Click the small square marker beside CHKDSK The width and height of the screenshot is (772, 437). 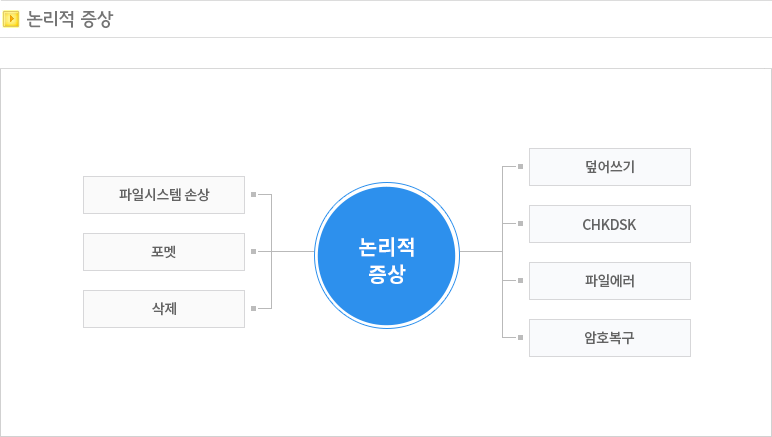521,224
